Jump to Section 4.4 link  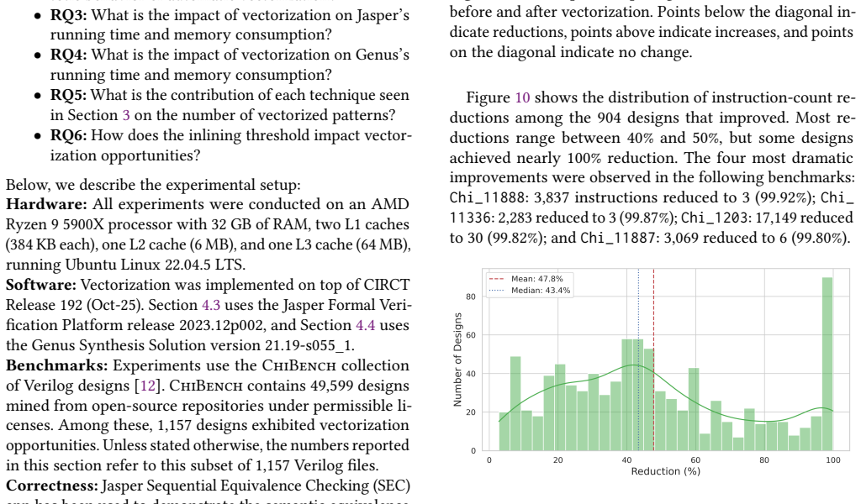365,325
